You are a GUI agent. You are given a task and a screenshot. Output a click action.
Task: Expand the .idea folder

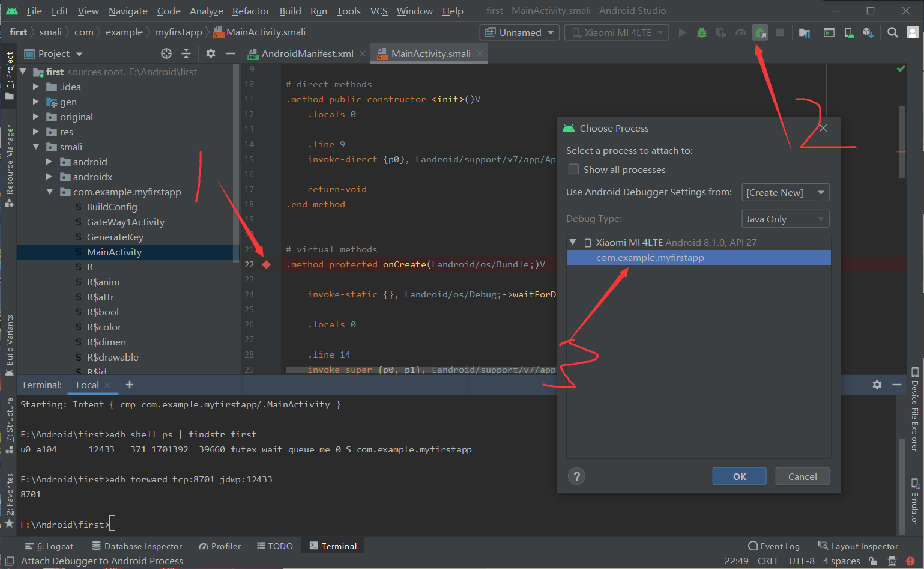35,87
